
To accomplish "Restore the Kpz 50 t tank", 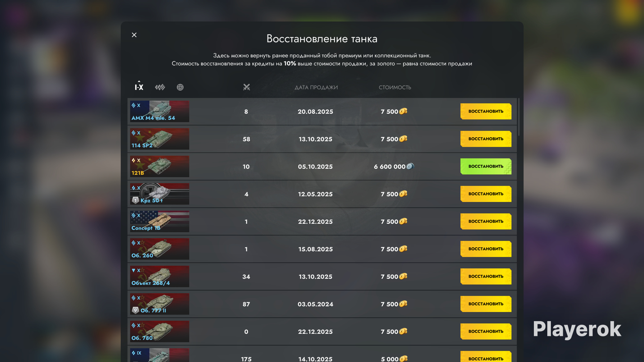I will 486,194.
